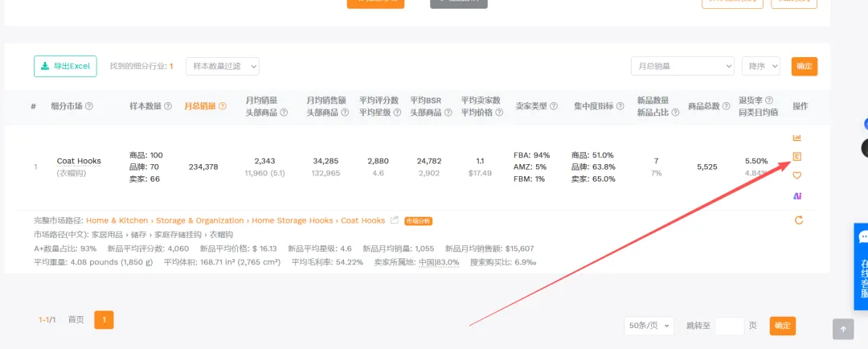
Task: Favorite Coat Hooks with the heart icon
Action: coord(797,176)
